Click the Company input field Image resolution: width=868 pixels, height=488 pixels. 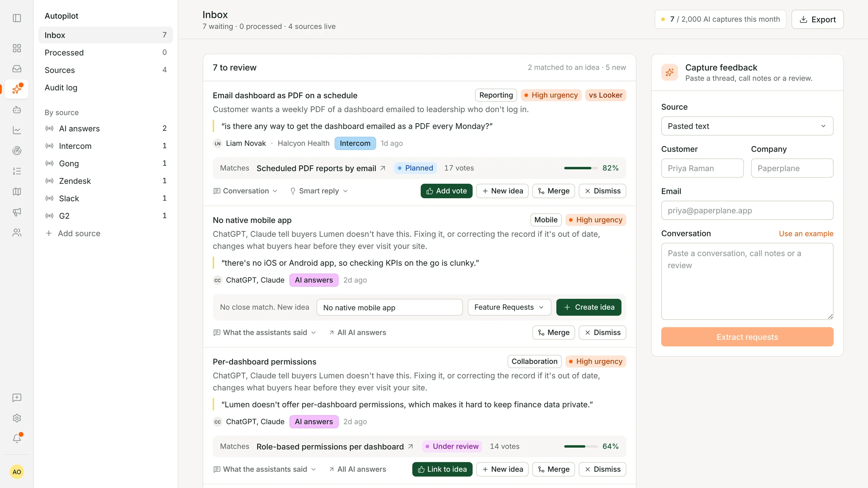792,168
